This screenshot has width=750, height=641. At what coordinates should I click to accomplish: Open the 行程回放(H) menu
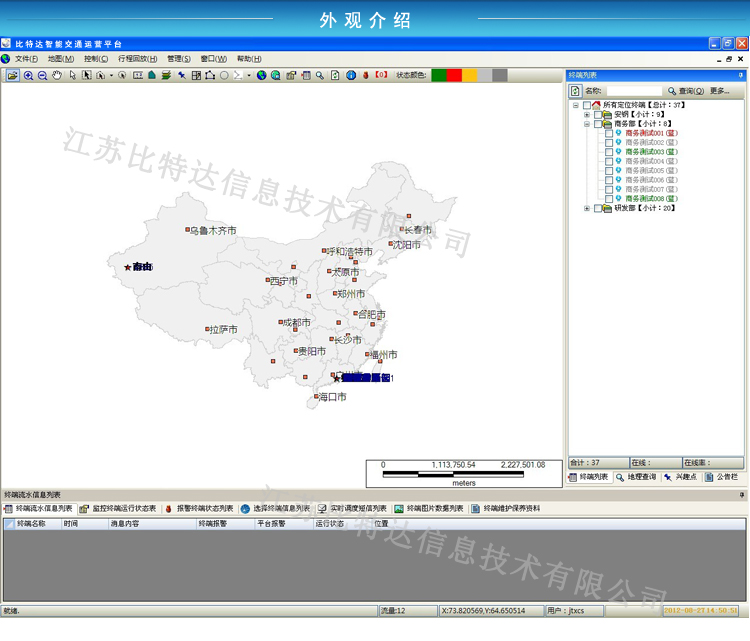pos(137,59)
